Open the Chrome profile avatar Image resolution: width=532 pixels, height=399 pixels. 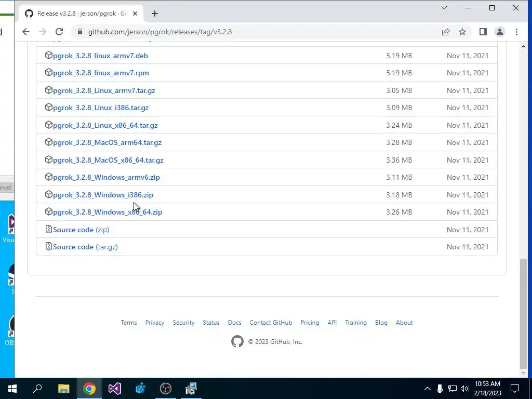[x=500, y=32]
